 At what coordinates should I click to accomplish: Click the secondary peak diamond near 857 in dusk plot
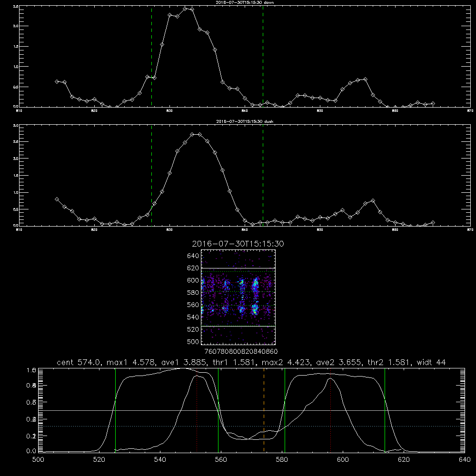click(373, 201)
